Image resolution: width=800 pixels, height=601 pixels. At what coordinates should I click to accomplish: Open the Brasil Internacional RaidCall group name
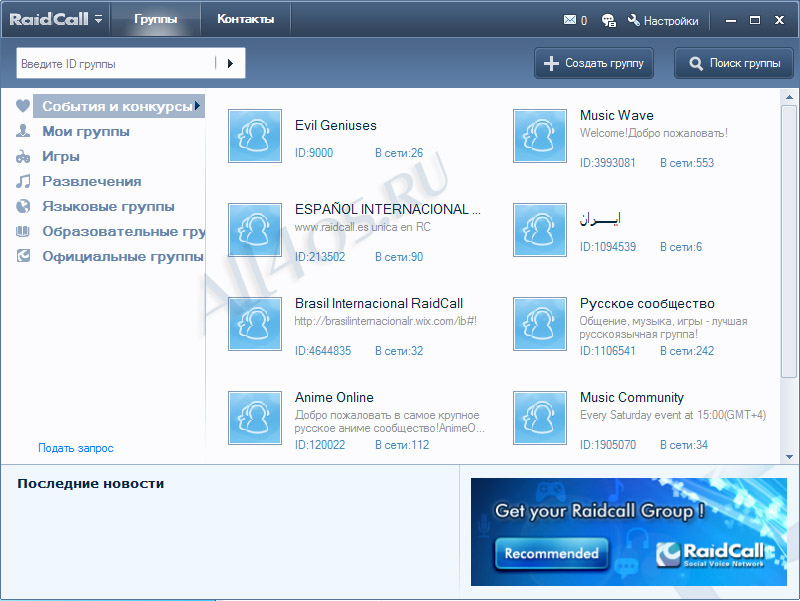pyautogui.click(x=379, y=304)
